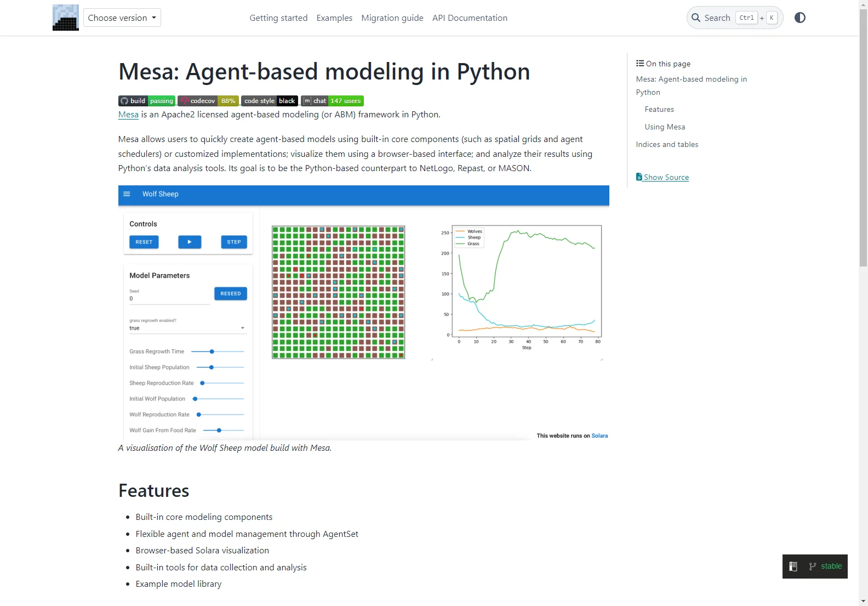The width and height of the screenshot is (868, 606).
Task: Click the Wolf Sheep hamburger menu icon
Action: [127, 194]
